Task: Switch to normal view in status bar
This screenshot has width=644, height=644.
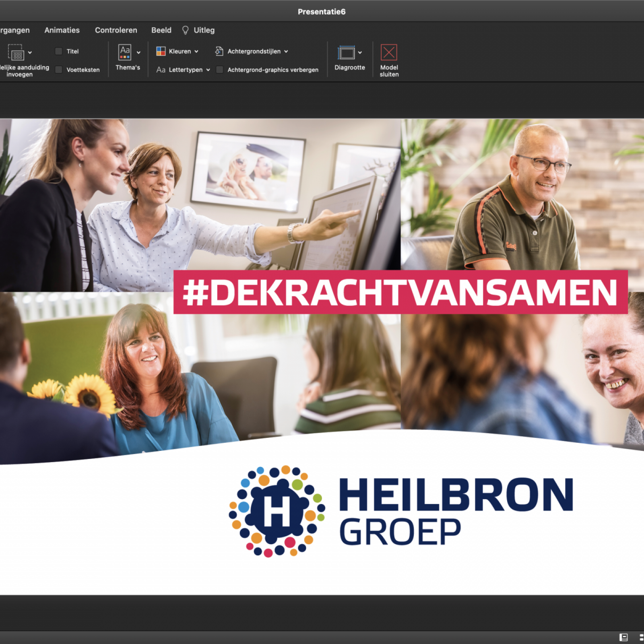Action: point(623,637)
